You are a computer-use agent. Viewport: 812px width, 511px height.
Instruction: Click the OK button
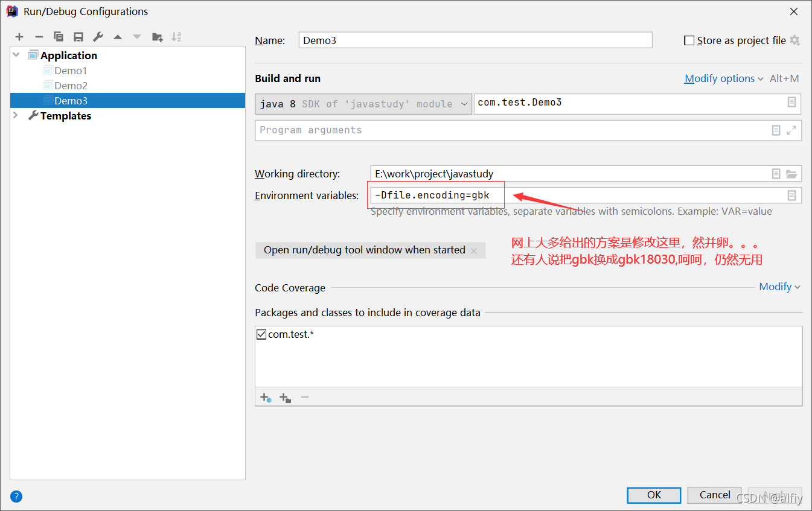click(x=654, y=495)
